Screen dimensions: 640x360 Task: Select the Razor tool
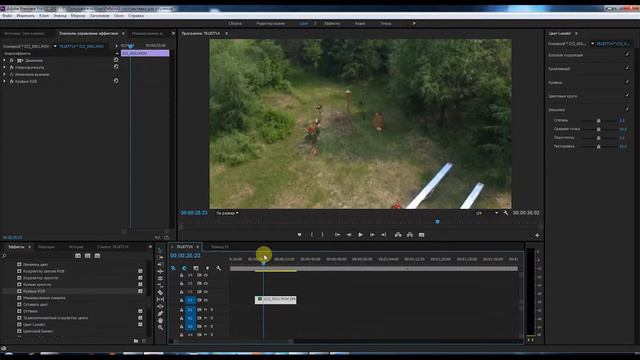click(x=160, y=292)
